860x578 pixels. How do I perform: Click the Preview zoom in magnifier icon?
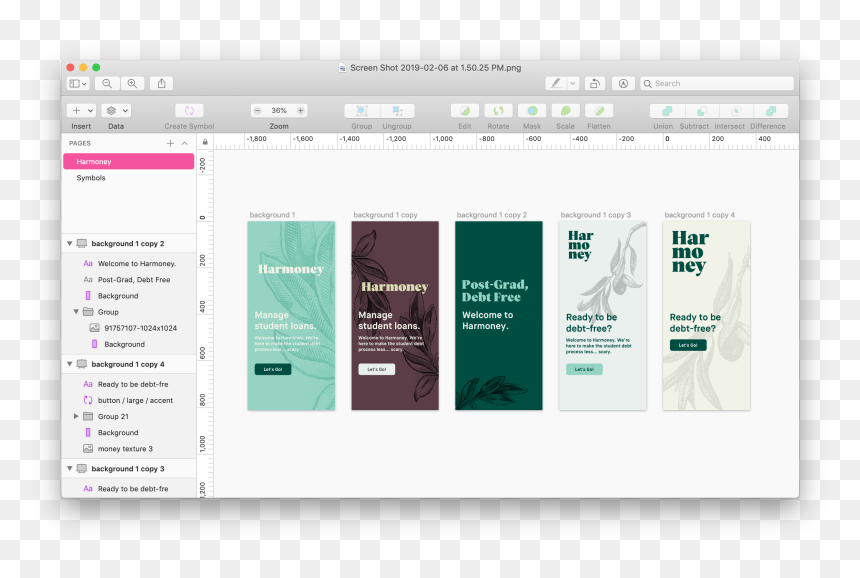132,83
